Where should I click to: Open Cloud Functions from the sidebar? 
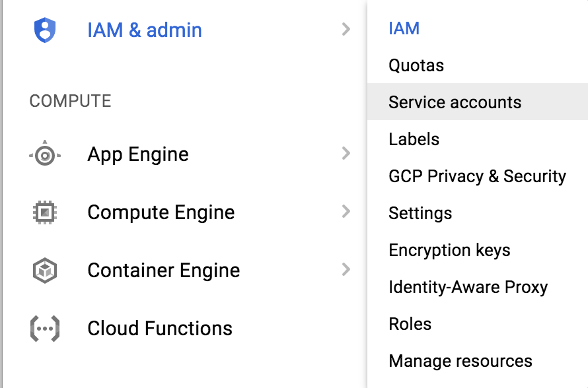pos(160,329)
